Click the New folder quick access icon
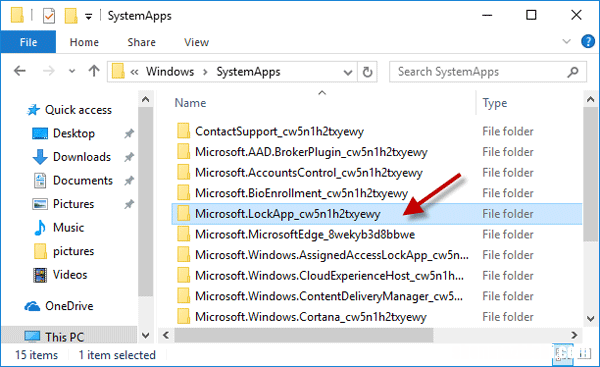Image resolution: width=600 pixels, height=367 pixels. (x=71, y=16)
